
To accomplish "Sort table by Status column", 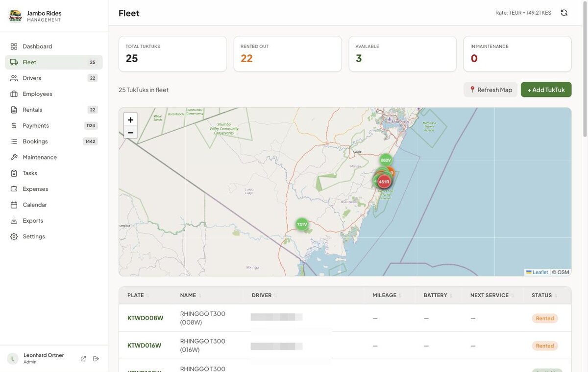I will pyautogui.click(x=544, y=295).
